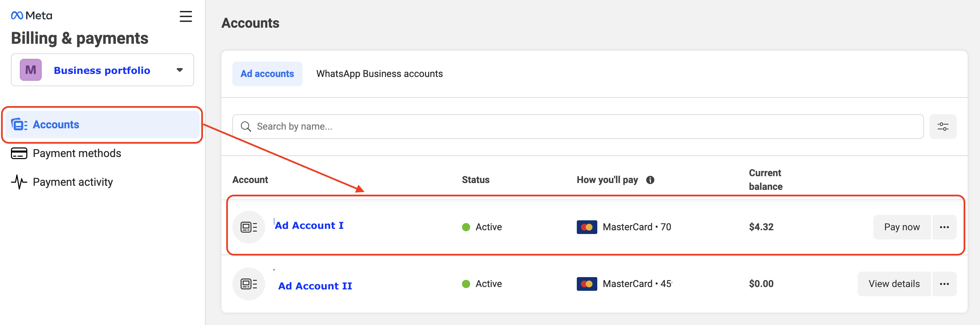Switch to Ad accounts tab

tap(267, 74)
